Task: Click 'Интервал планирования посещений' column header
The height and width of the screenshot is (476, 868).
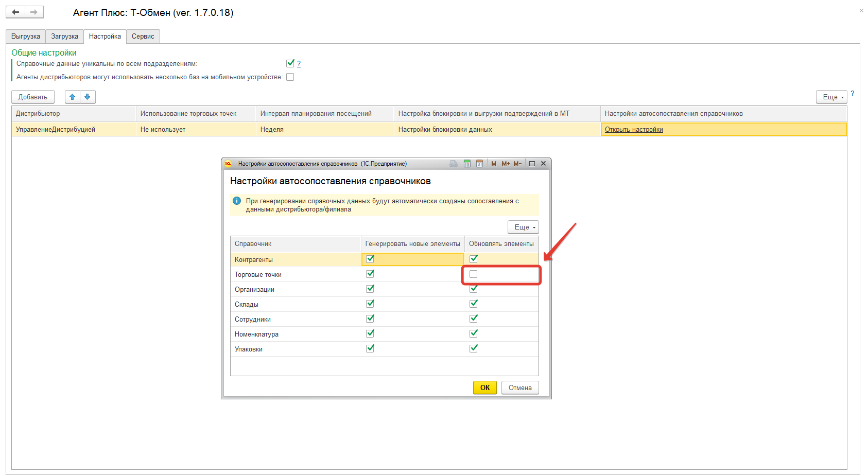Action: click(325, 114)
